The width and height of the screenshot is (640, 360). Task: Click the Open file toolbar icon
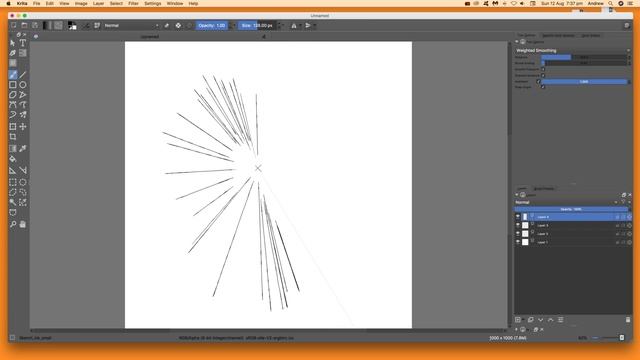(24, 25)
